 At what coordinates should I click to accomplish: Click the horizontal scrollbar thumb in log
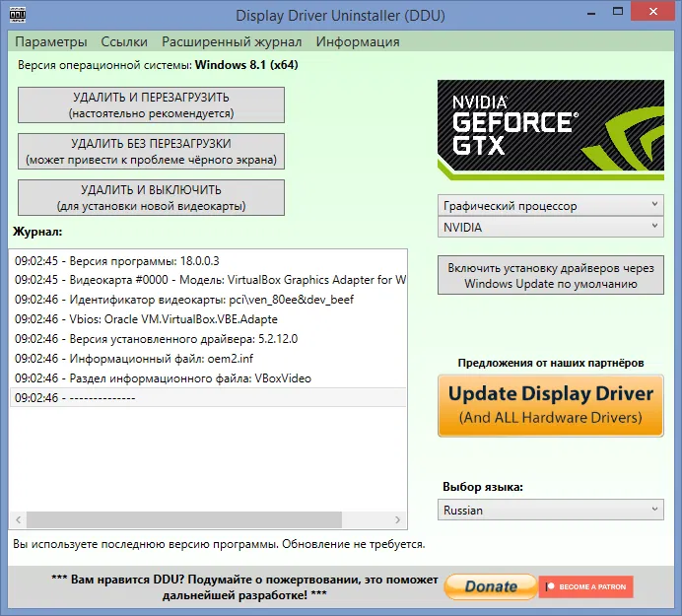tap(184, 519)
